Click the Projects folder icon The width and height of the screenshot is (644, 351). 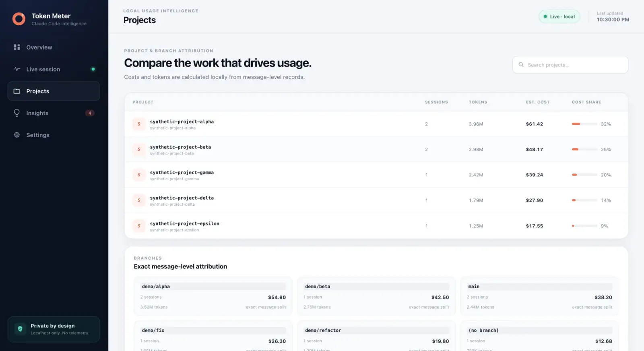pos(17,91)
